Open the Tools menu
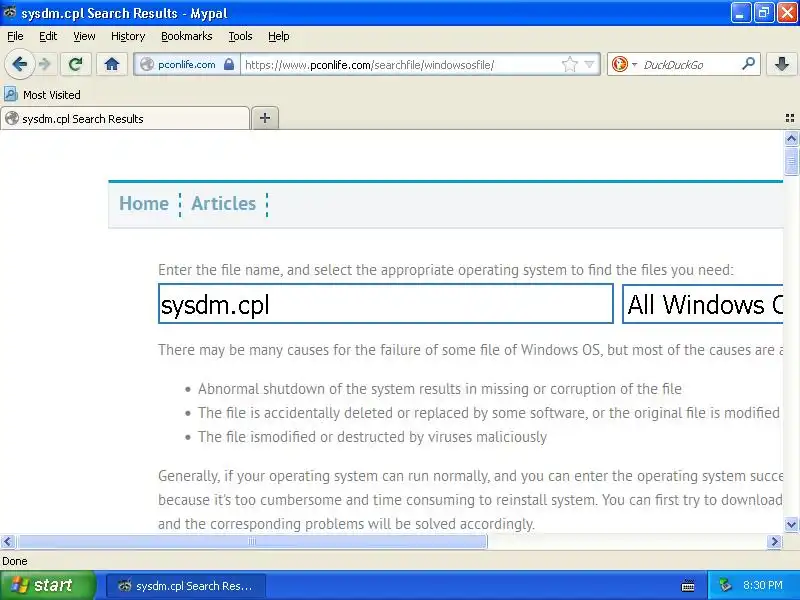The height and width of the screenshot is (600, 800). click(x=240, y=36)
